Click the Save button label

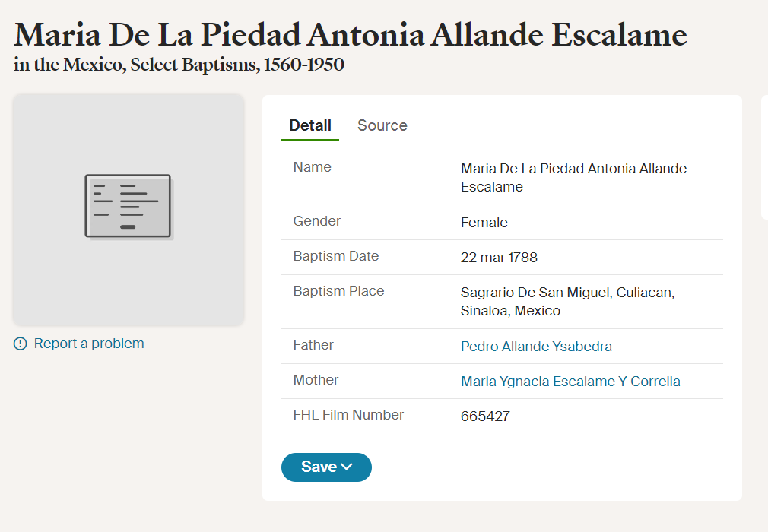pyautogui.click(x=319, y=467)
